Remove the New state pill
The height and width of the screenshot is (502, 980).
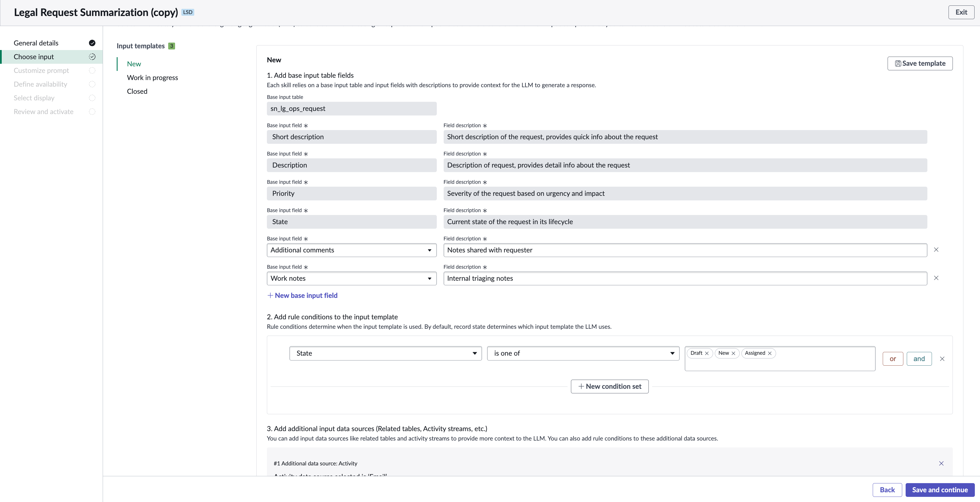pyautogui.click(x=733, y=353)
